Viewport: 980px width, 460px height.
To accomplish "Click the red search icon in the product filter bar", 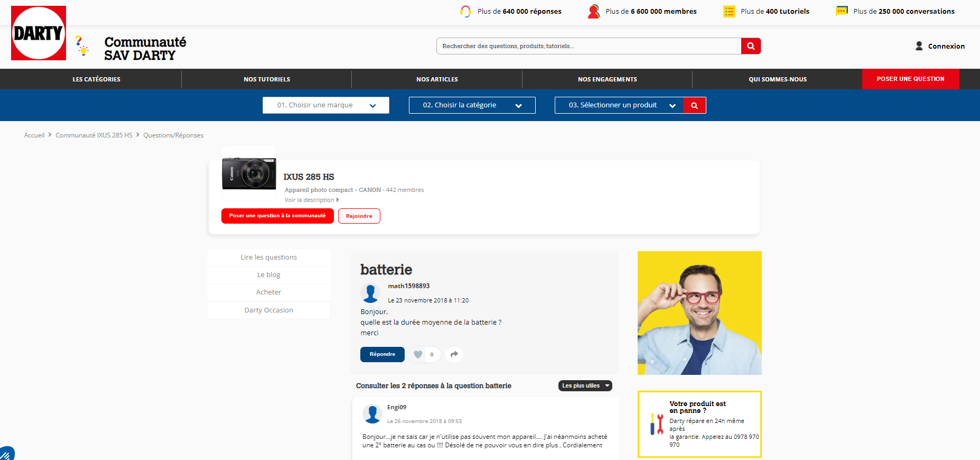I will 695,105.
